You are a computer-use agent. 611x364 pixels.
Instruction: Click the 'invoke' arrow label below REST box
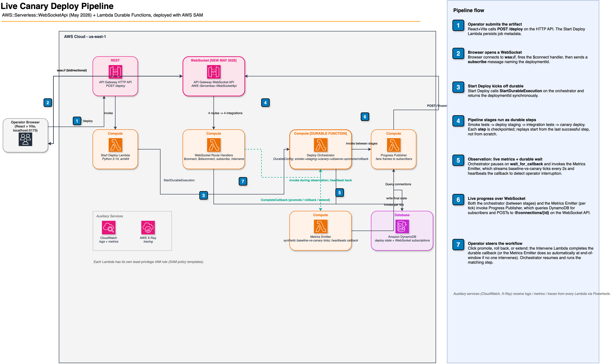tap(108, 113)
